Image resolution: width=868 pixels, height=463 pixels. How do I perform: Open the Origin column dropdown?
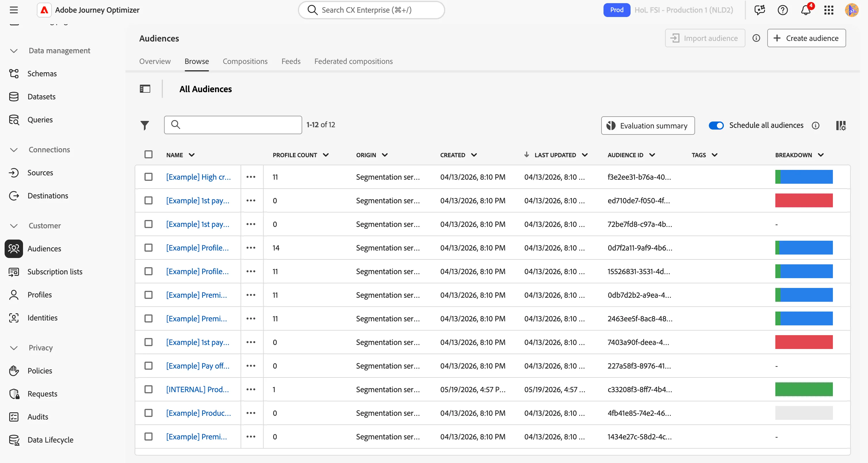coord(384,155)
